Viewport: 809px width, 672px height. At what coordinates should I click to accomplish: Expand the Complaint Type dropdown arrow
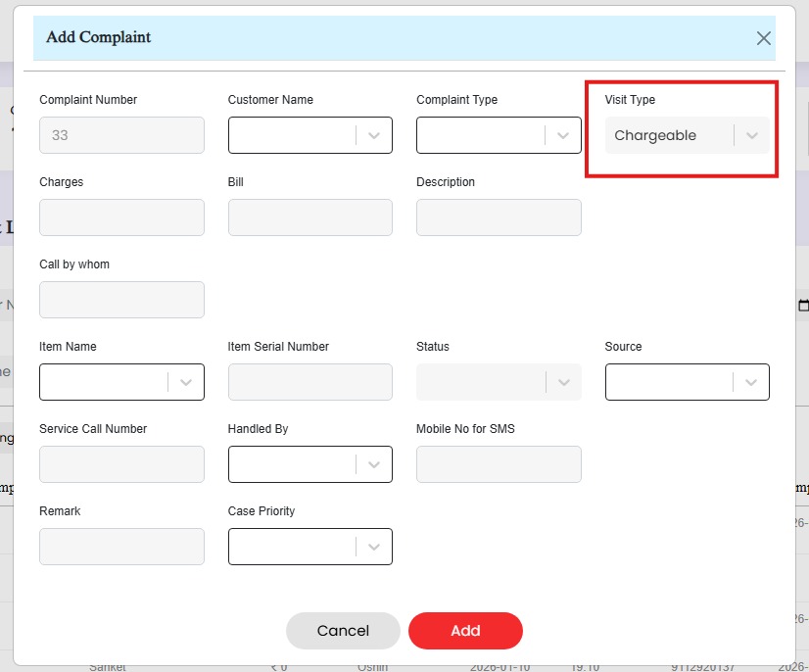click(562, 136)
